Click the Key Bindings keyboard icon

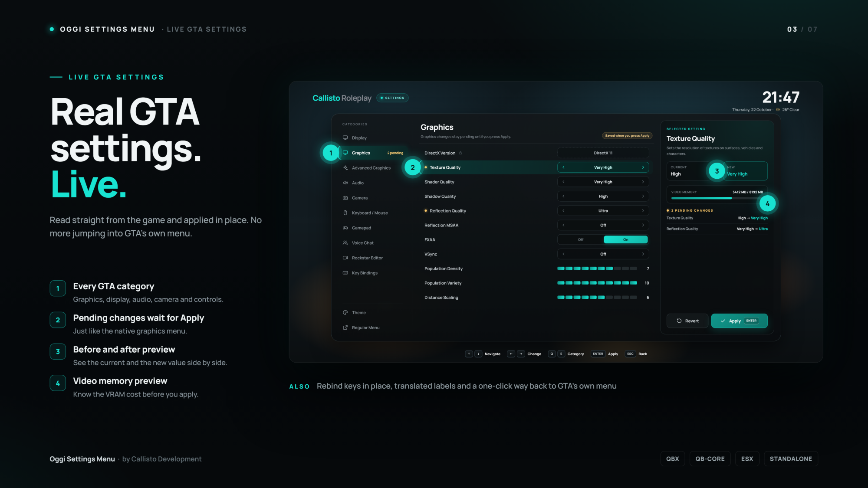(345, 273)
